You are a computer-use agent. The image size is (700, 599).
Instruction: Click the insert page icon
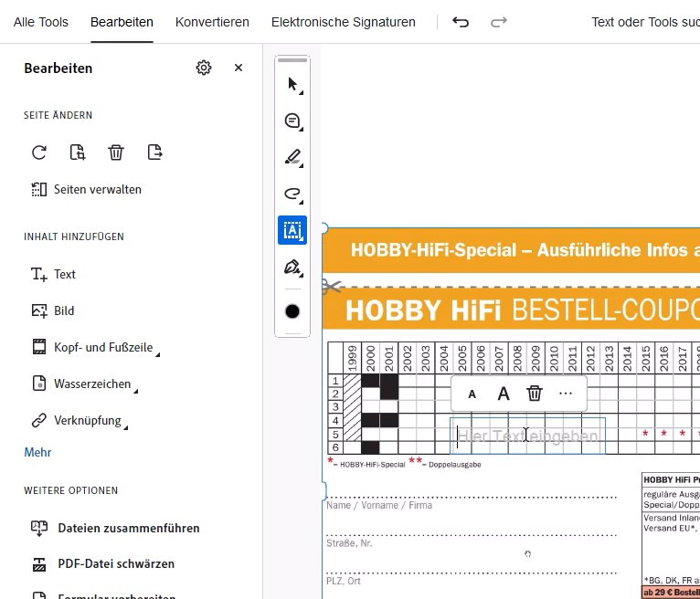click(78, 152)
